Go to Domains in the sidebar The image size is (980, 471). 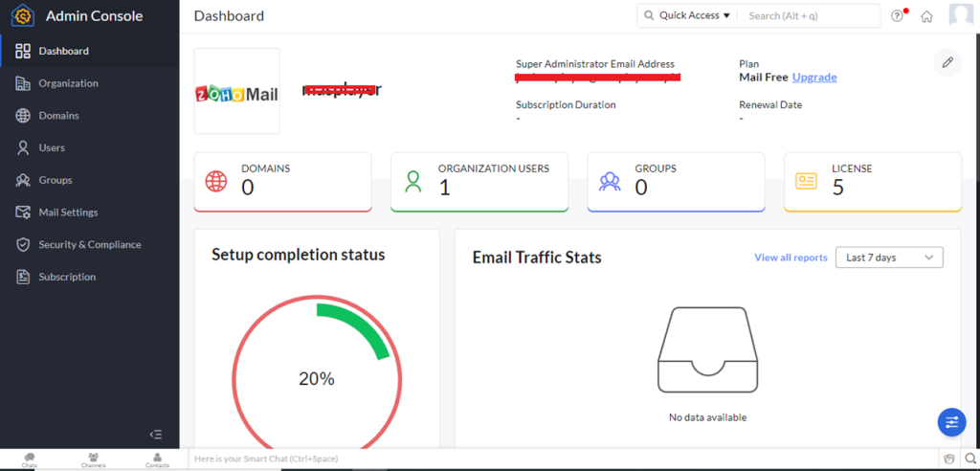[90, 116]
